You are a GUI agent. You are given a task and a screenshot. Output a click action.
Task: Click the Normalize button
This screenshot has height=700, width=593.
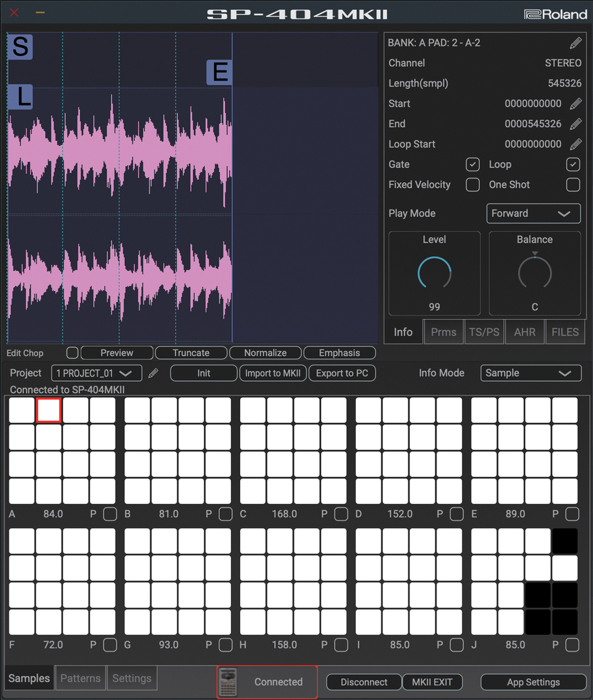265,353
